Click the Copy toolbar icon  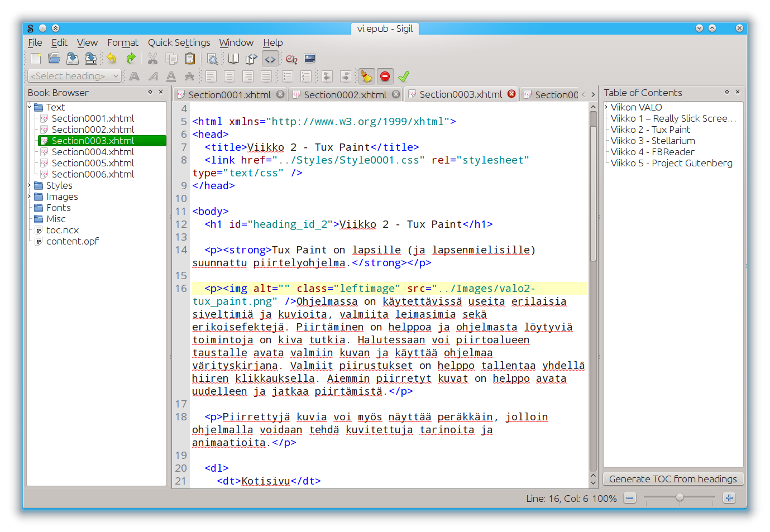pos(172,59)
